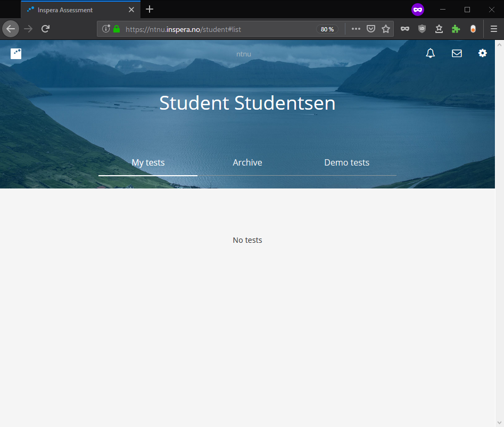Show site information icon in address bar

tap(106, 29)
